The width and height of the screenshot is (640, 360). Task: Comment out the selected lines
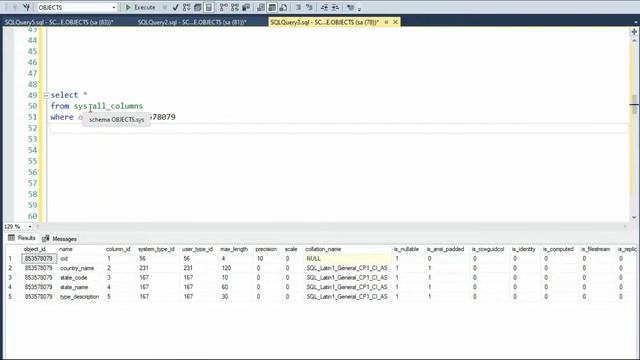click(298, 7)
